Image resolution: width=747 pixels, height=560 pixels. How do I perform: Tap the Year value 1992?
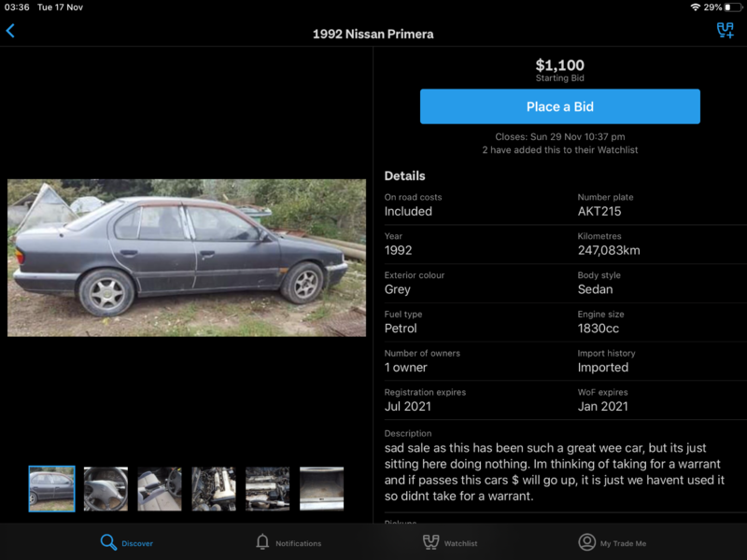(398, 250)
